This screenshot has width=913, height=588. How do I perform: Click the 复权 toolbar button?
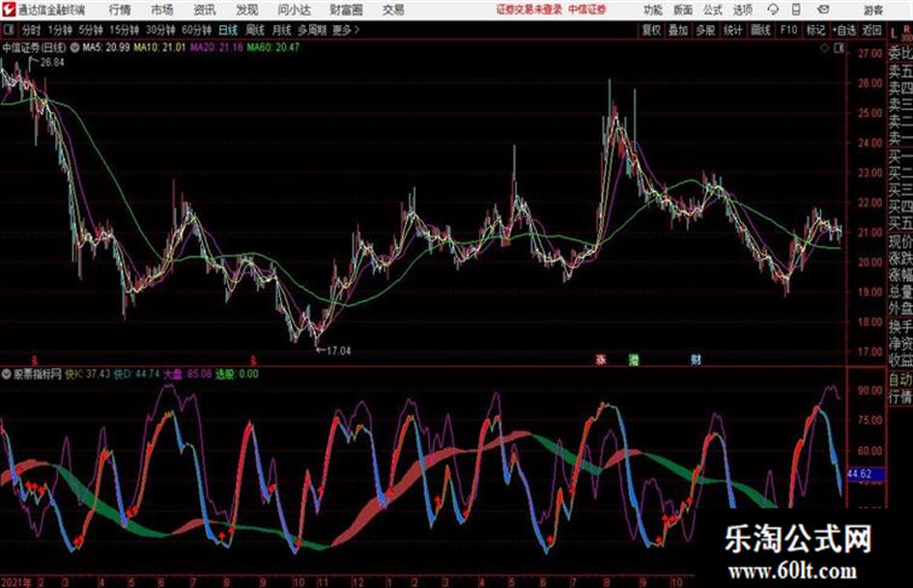[x=651, y=30]
